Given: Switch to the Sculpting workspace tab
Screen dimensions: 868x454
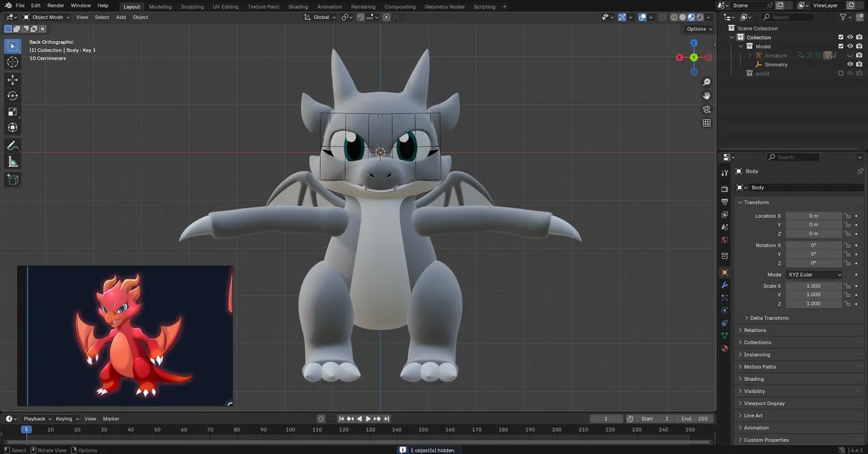Looking at the screenshot, I should tap(192, 6).
